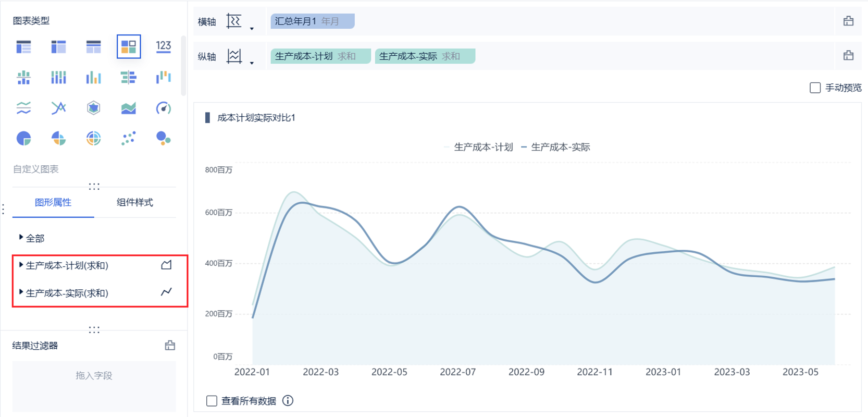The width and height of the screenshot is (868, 417).
Task: Click the 生产成本-实际 field pill
Action: (424, 56)
